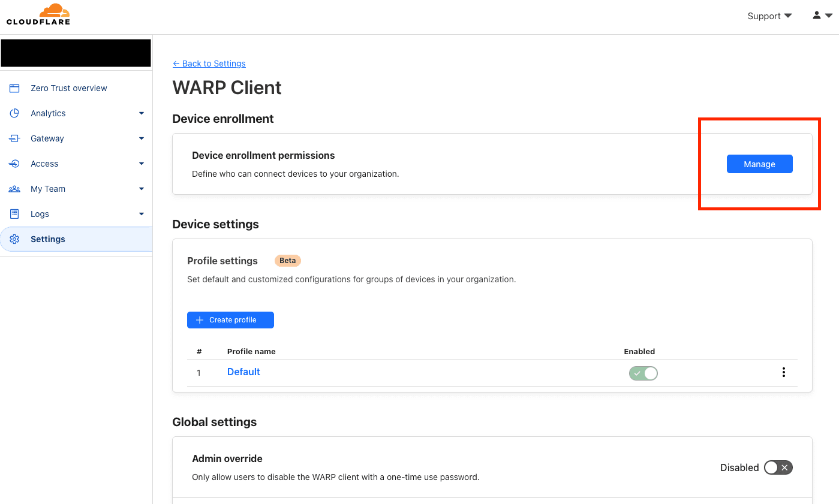Click the Settings gear icon
This screenshot has width=839, height=504.
tap(14, 239)
